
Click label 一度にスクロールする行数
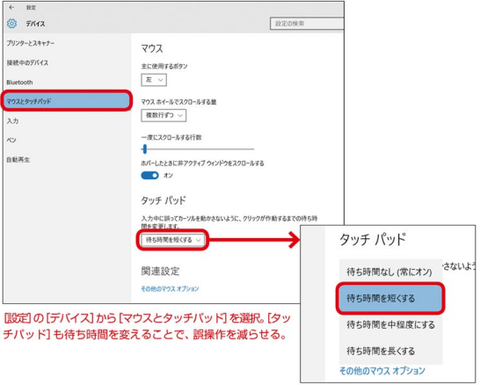(171, 137)
